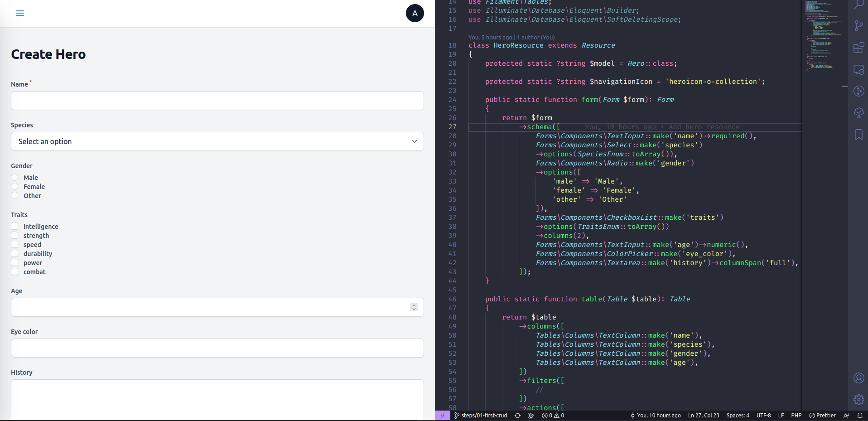Click the 'Create Hero' heading
Screen dimensions: 868x421
point(48,54)
